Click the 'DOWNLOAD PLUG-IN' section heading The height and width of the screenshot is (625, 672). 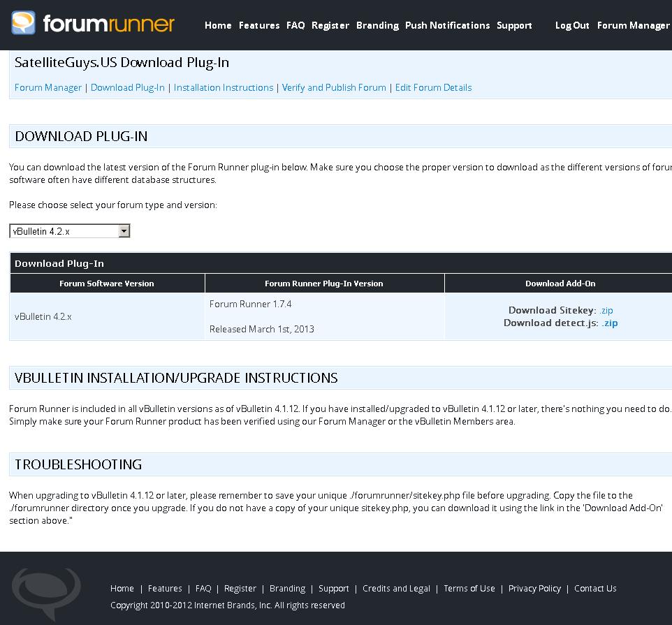coord(81,136)
